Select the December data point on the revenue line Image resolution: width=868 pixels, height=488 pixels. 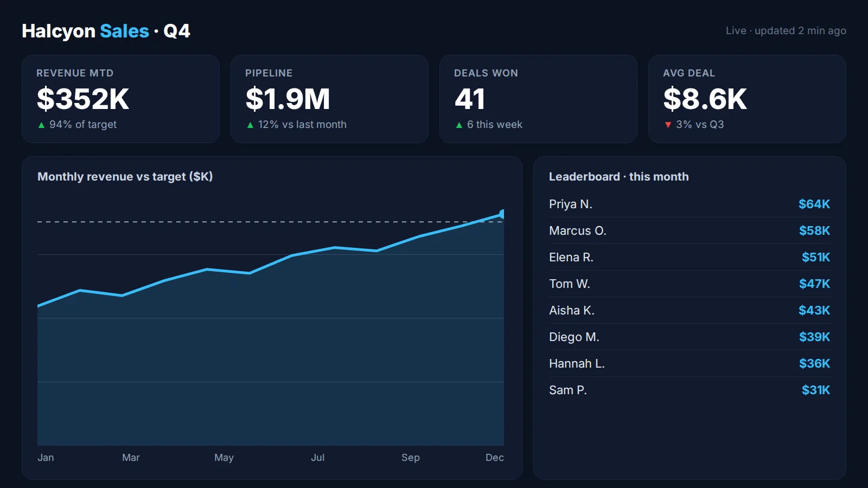click(x=503, y=214)
